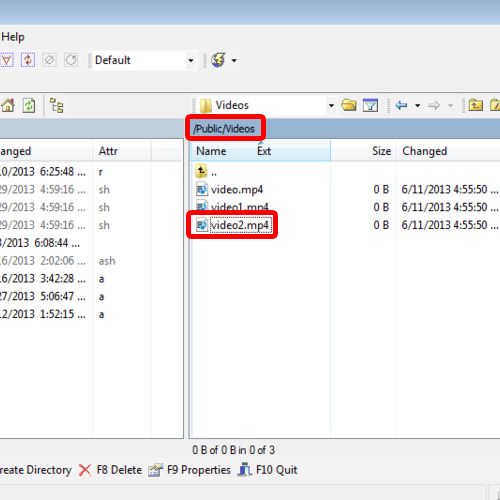Go back with the blue left arrow
500x500 pixels.
pyautogui.click(x=401, y=106)
